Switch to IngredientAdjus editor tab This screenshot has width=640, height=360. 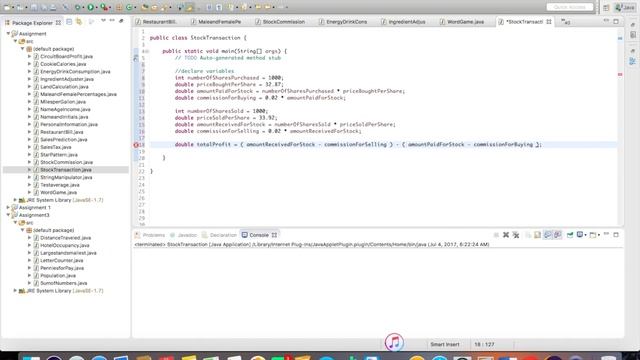[403, 22]
